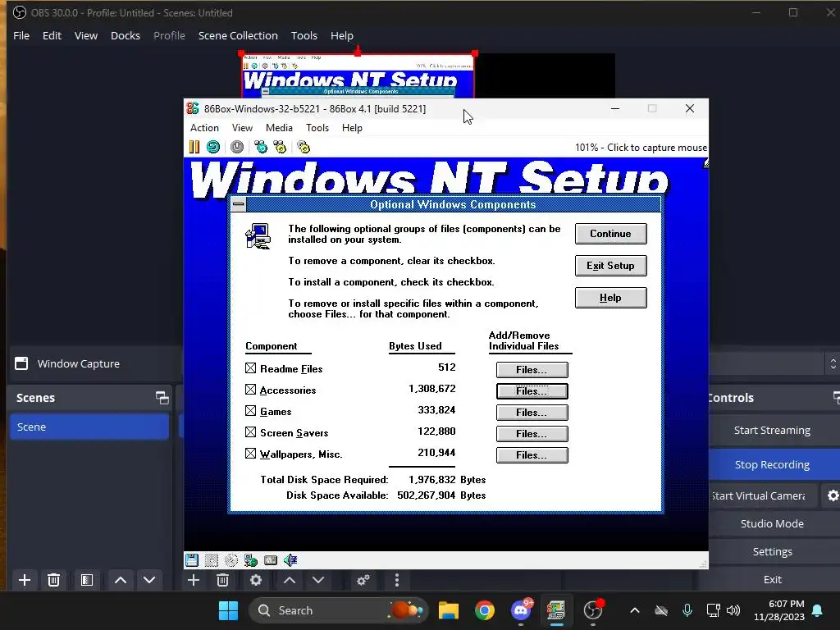
Task: Uncheck the Wallpapers, Misc. component
Action: tap(250, 453)
